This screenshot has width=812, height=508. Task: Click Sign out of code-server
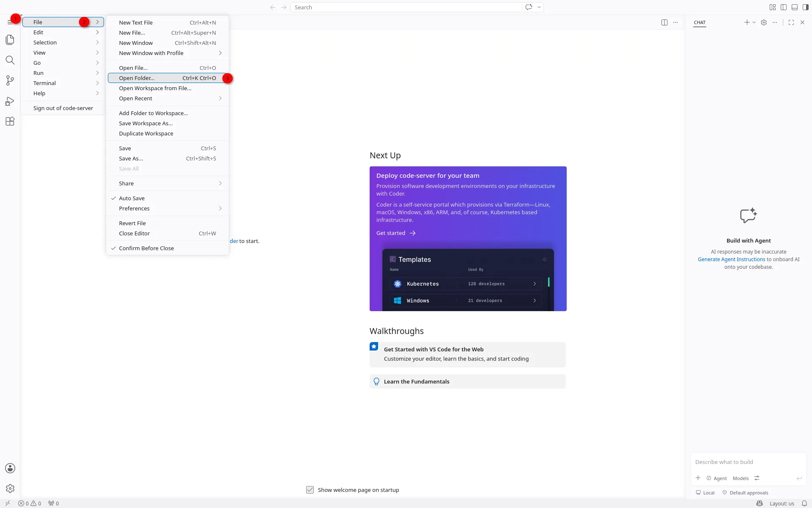pyautogui.click(x=63, y=108)
